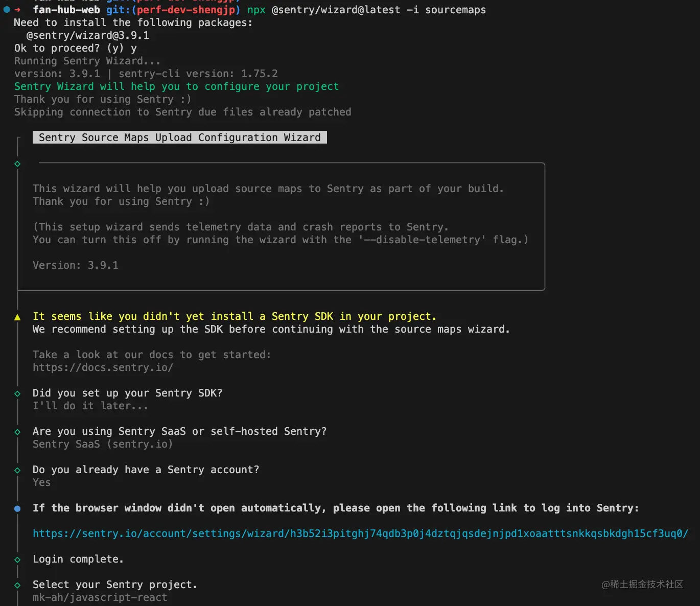Click the sentry-cli version line

coord(146,74)
